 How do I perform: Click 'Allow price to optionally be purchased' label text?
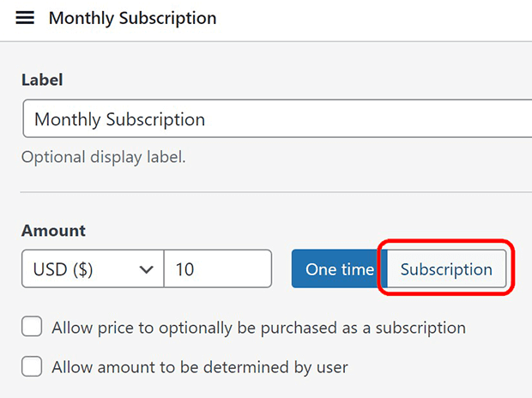click(x=258, y=328)
